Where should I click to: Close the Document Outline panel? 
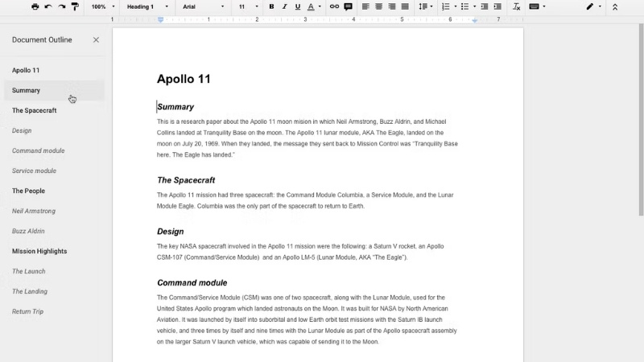click(96, 39)
